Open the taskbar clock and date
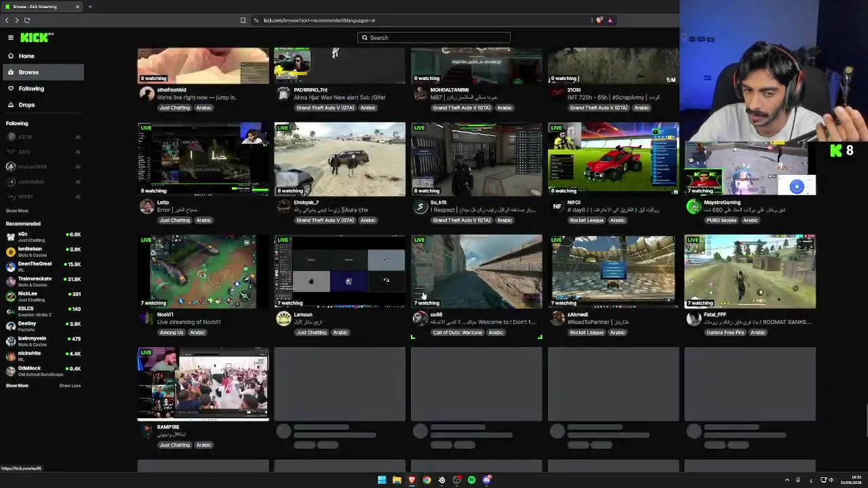Image resolution: width=868 pixels, height=488 pixels. click(852, 480)
